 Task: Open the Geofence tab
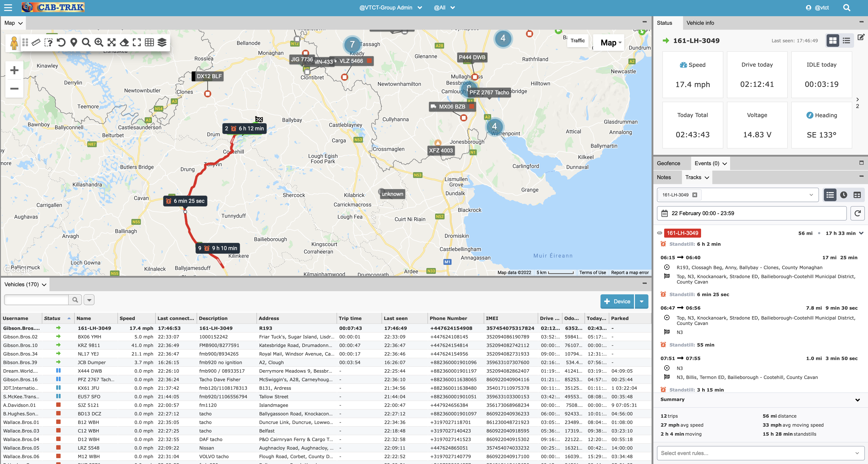point(668,163)
